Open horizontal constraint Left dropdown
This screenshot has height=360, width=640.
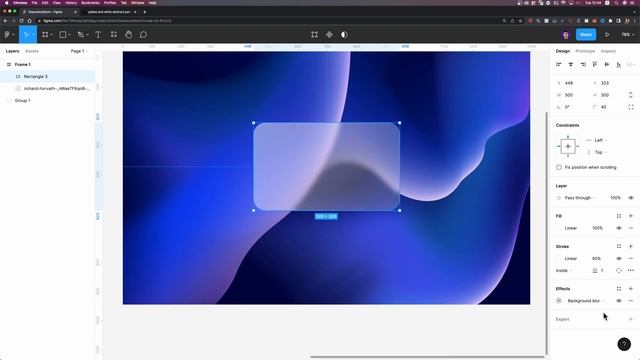[597, 140]
